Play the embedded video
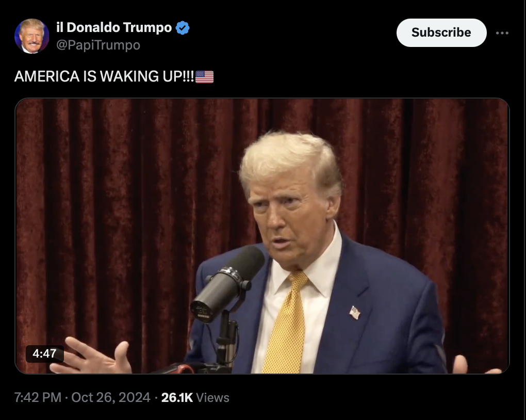The height and width of the screenshot is (420, 526). pos(262,236)
